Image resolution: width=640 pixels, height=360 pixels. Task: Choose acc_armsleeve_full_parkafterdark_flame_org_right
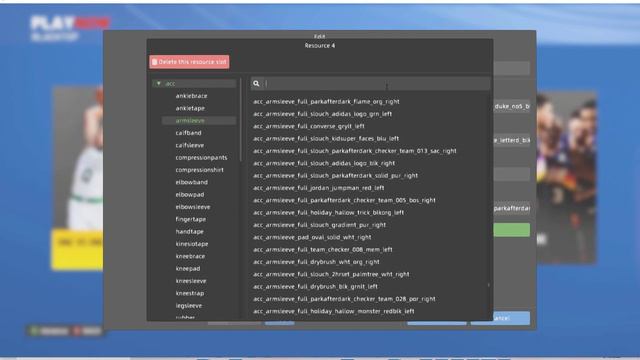[326, 102]
